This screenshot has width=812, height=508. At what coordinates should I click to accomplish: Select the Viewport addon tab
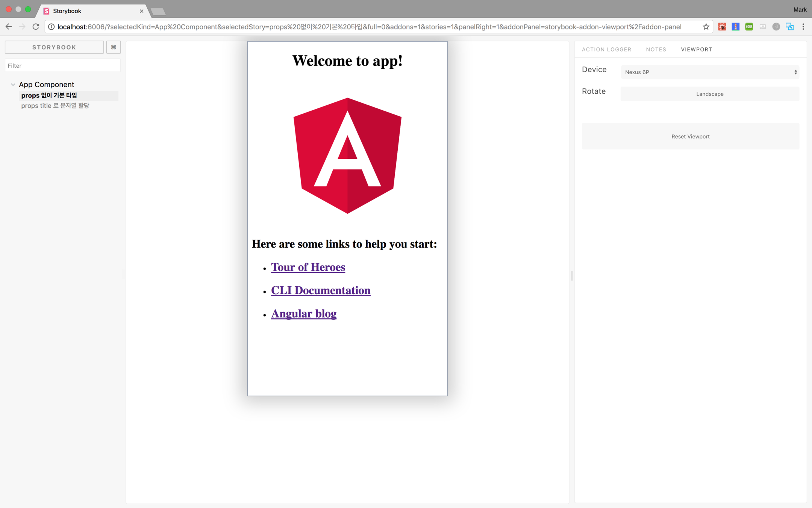pyautogui.click(x=696, y=49)
